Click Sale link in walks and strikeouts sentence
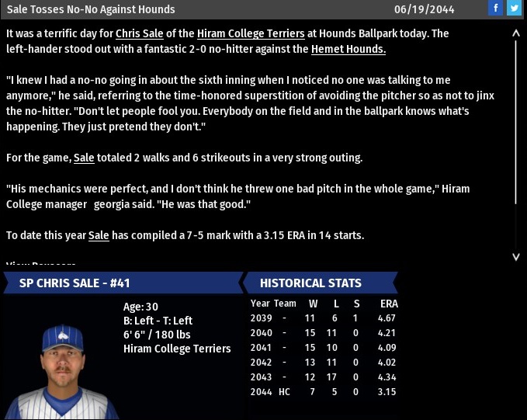The height and width of the screenshot is (420, 527). [x=84, y=158]
